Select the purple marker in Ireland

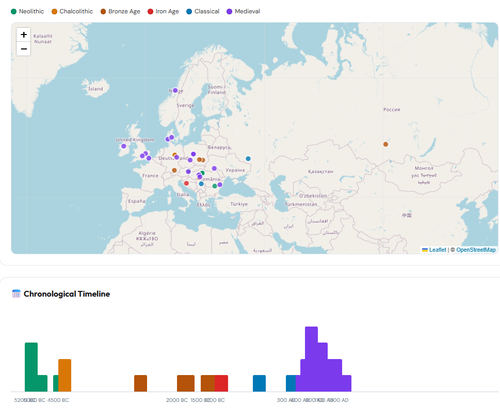click(124, 146)
